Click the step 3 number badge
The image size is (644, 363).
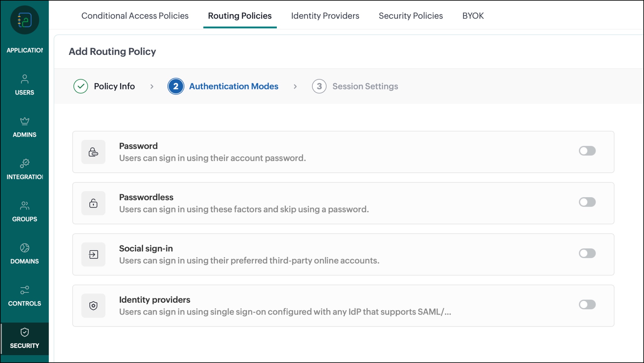[x=319, y=86]
